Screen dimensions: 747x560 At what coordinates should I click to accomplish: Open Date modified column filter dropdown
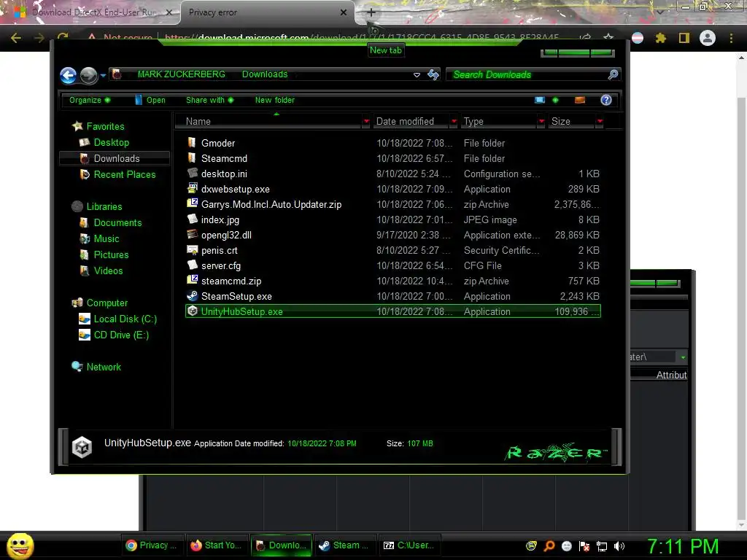point(454,122)
